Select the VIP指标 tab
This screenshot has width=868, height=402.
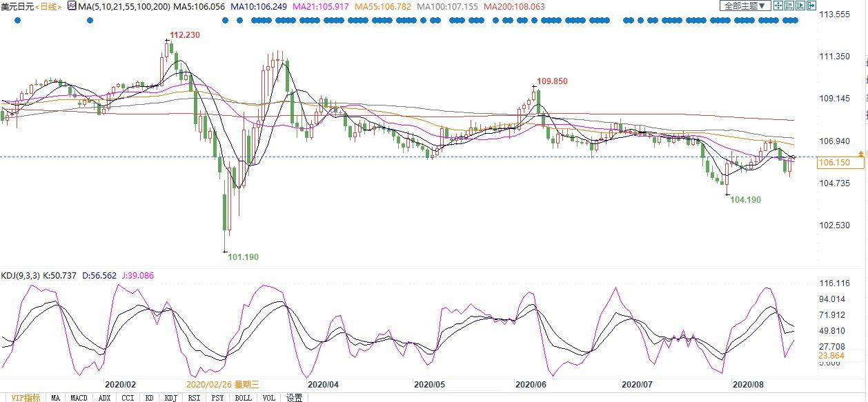pyautogui.click(x=26, y=397)
